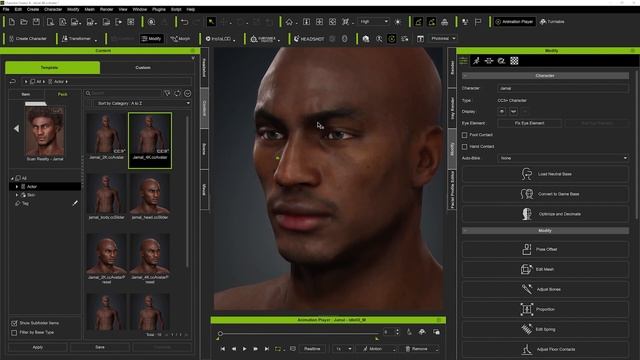640x360 pixels.
Task: Click the Tag edit pencil icon
Action: coord(75,203)
